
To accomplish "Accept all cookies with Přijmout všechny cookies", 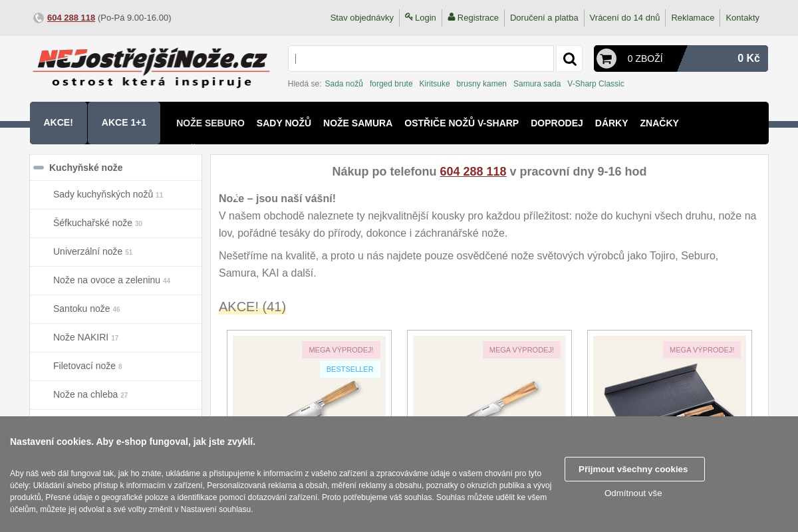I will point(634,469).
